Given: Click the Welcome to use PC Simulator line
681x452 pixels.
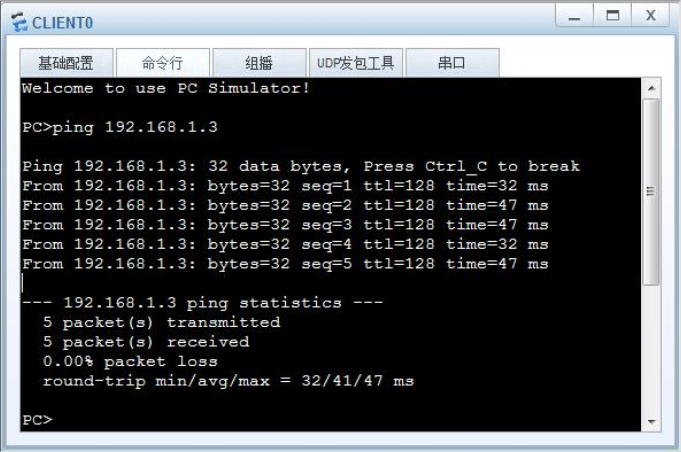Looking at the screenshot, I should click(x=166, y=88).
